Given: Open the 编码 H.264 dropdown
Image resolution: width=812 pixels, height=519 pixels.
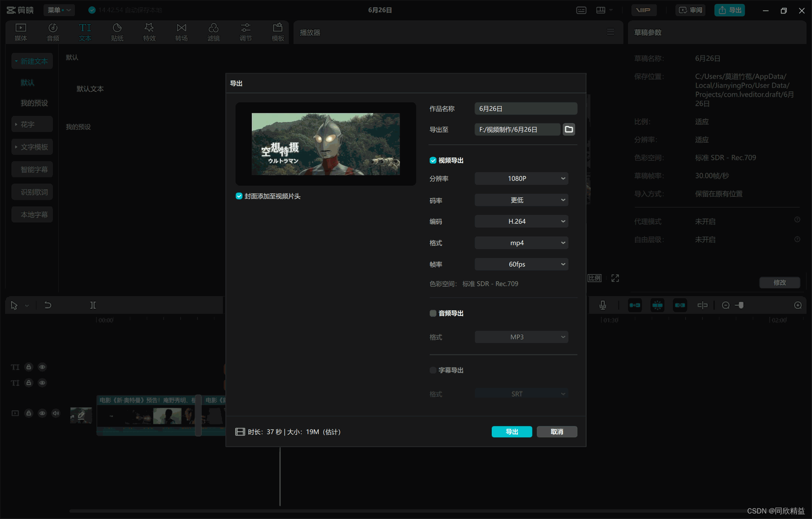Looking at the screenshot, I should click(x=521, y=221).
